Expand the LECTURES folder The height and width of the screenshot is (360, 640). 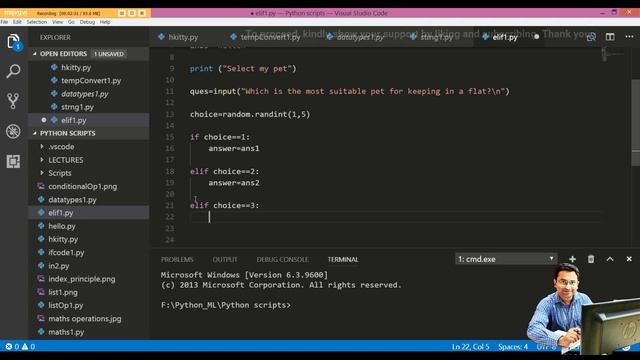click(65, 160)
